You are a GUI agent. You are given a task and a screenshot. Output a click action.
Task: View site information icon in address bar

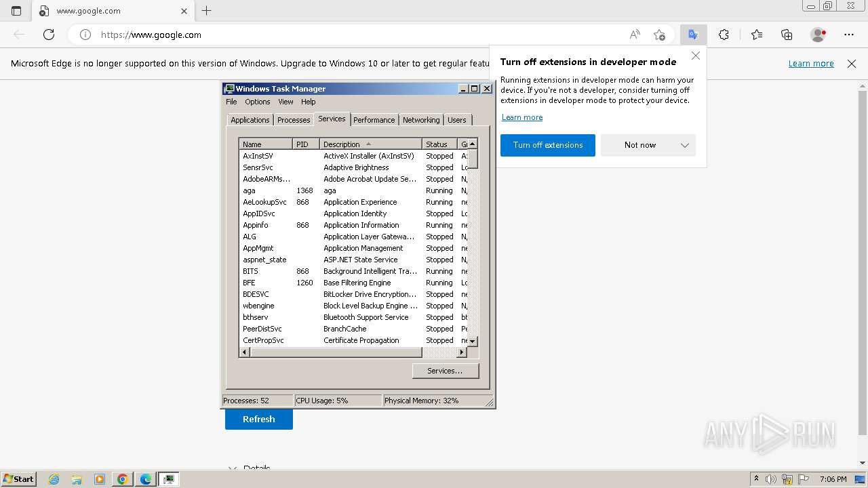85,35
